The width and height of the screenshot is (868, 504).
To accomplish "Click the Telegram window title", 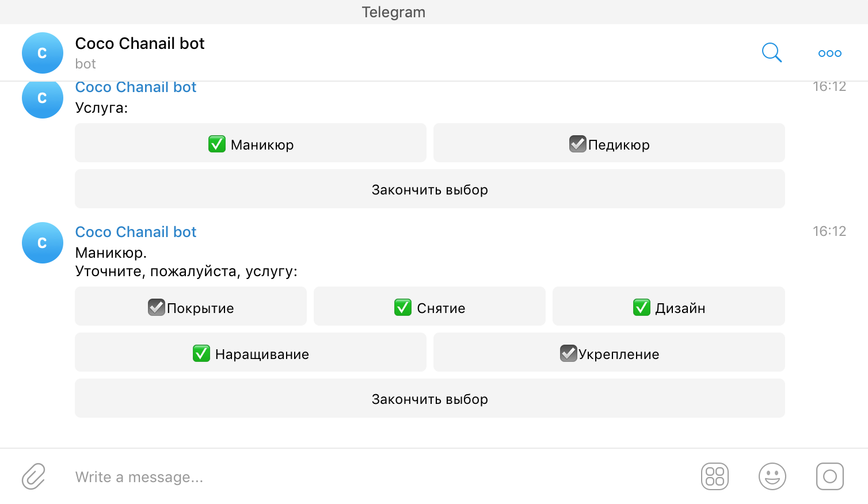I will coord(394,12).
